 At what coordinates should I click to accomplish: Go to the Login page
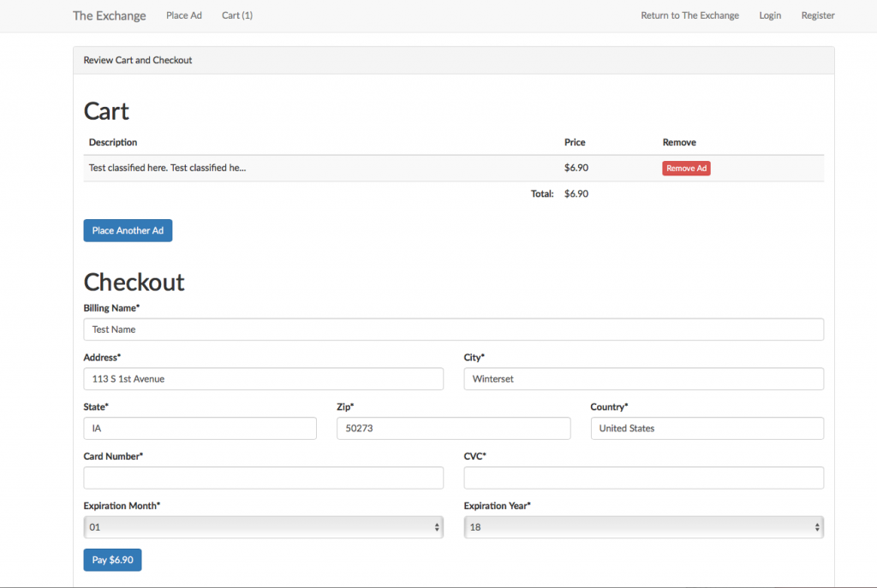click(x=770, y=15)
